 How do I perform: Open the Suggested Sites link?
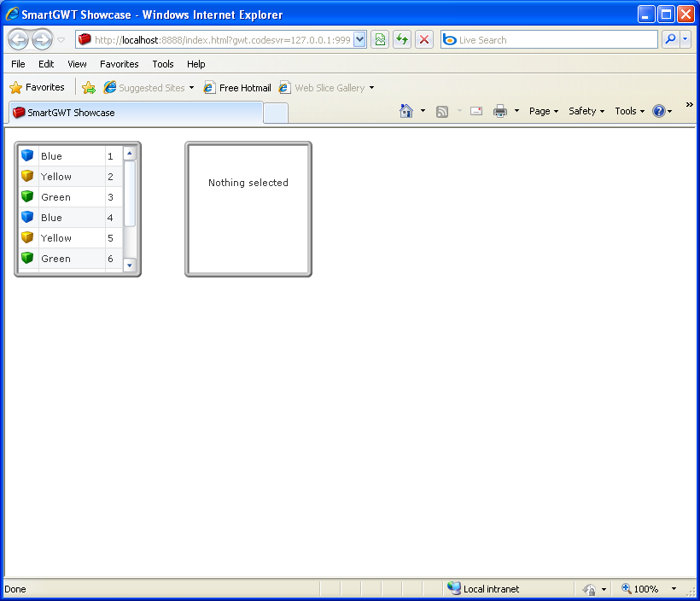(x=149, y=88)
